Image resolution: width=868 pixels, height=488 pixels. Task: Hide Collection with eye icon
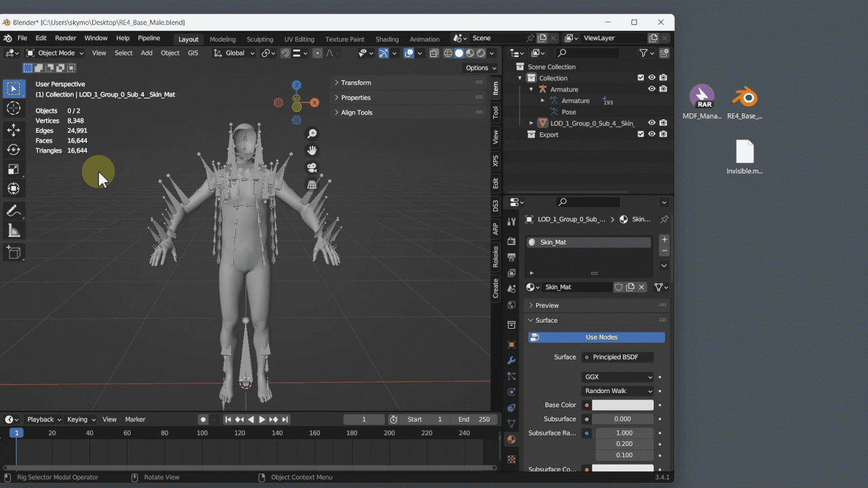(652, 78)
